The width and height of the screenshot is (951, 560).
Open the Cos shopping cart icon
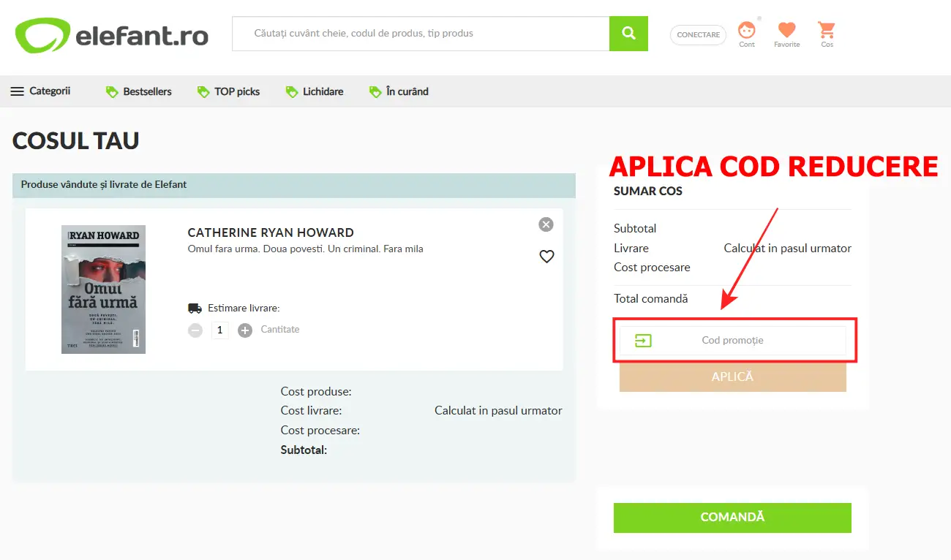click(827, 31)
